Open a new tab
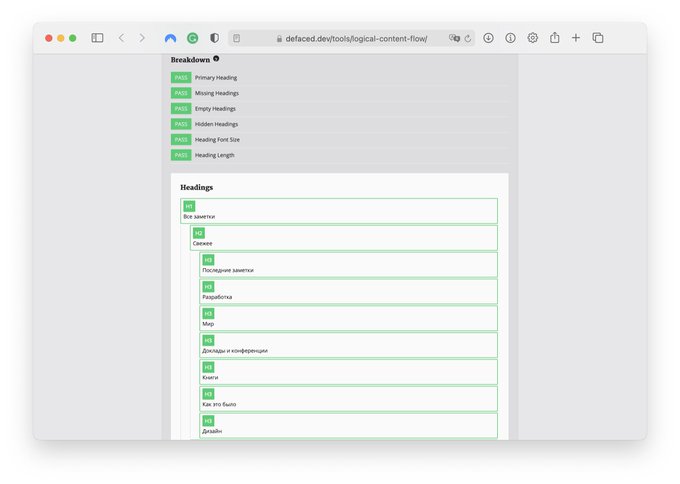 575,38
